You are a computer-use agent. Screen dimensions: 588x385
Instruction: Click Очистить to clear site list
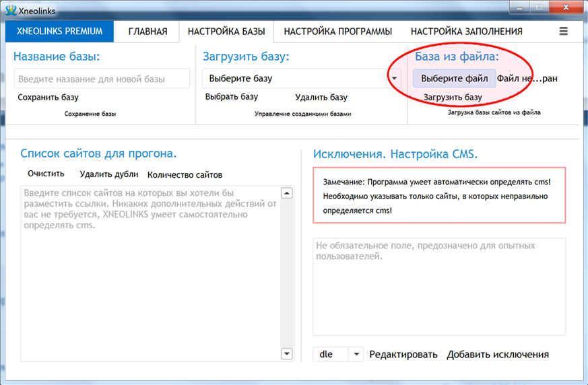[x=46, y=174]
